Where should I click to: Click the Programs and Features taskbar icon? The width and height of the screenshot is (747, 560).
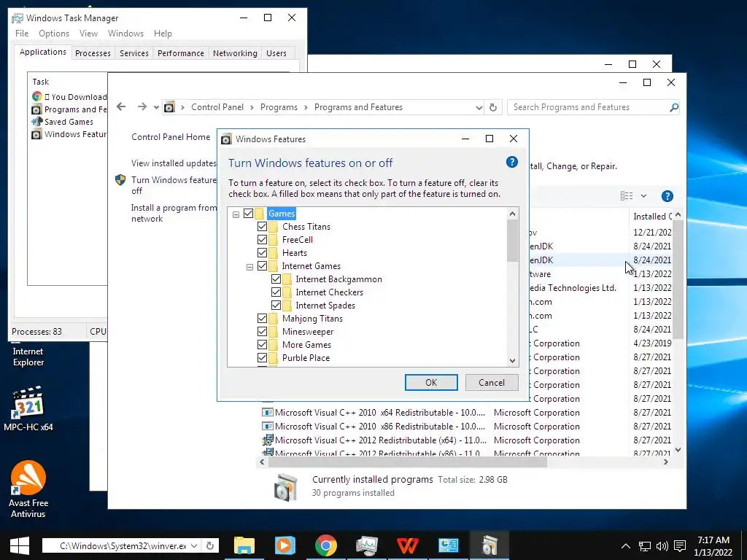click(489, 545)
